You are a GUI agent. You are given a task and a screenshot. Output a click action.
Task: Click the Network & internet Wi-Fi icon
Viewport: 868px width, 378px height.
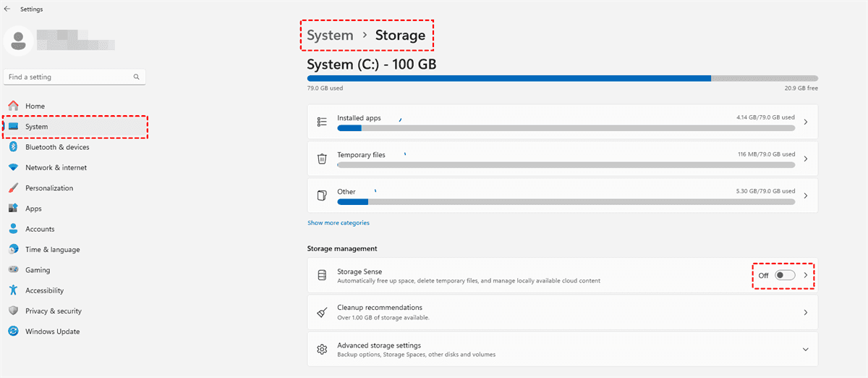coord(13,167)
